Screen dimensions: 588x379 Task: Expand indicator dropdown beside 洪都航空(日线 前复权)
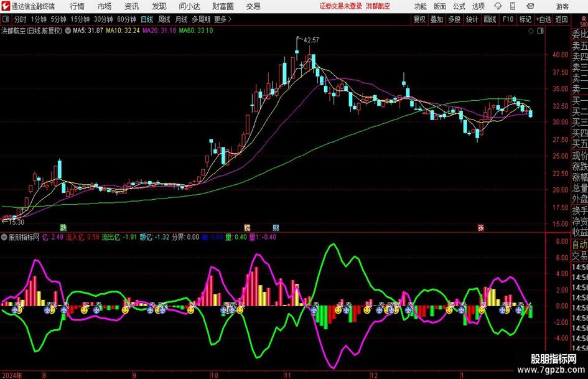click(68, 30)
